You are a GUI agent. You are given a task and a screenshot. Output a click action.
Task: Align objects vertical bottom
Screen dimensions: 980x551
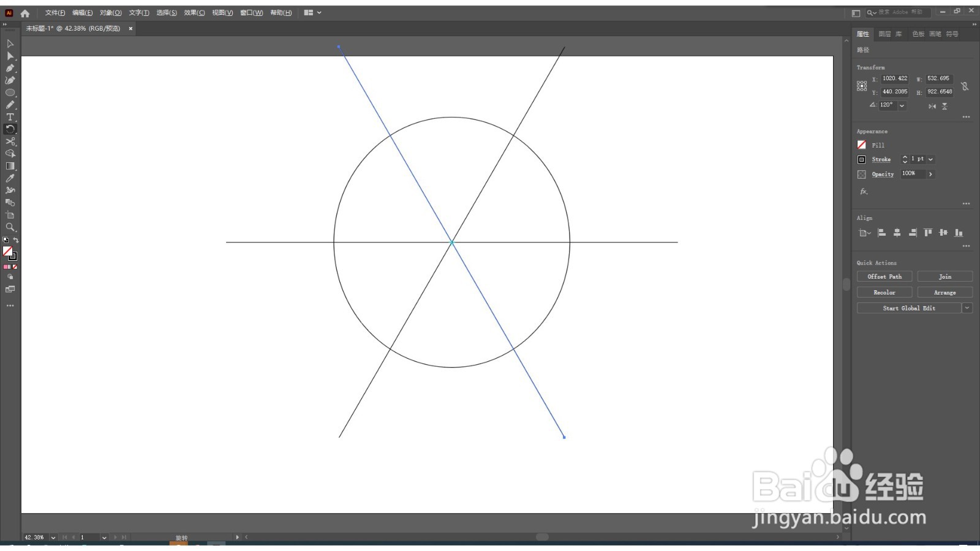tap(959, 233)
